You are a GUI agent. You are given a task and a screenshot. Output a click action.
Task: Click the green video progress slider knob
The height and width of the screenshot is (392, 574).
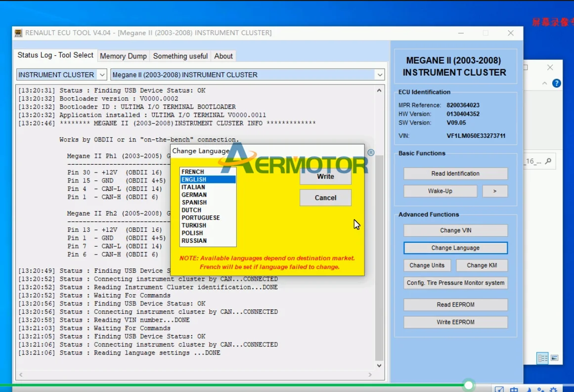point(469,385)
